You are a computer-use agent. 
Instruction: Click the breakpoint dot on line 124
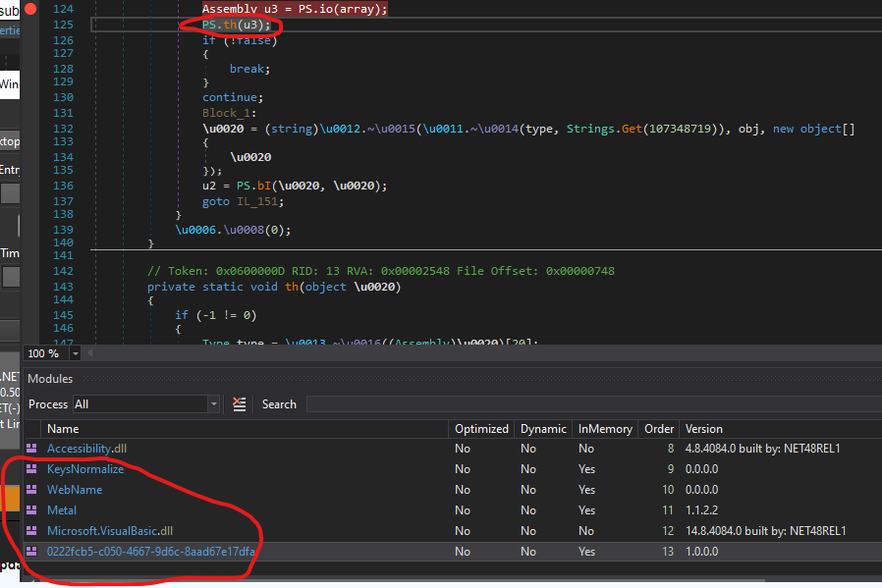click(x=31, y=9)
